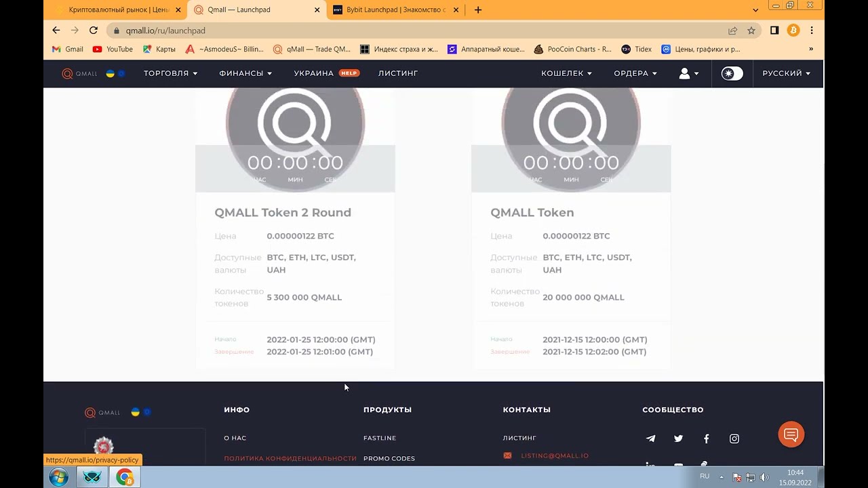Open a new browser tab
Viewport: 868px width, 488px height.
click(x=478, y=10)
